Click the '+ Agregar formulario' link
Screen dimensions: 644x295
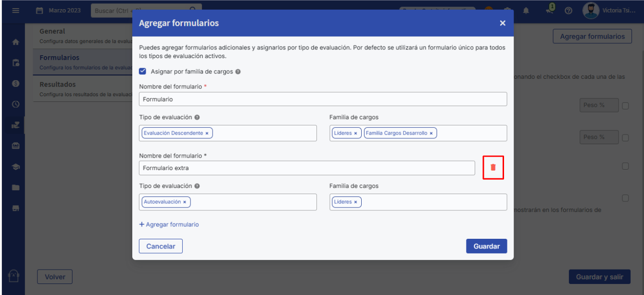[x=169, y=224]
